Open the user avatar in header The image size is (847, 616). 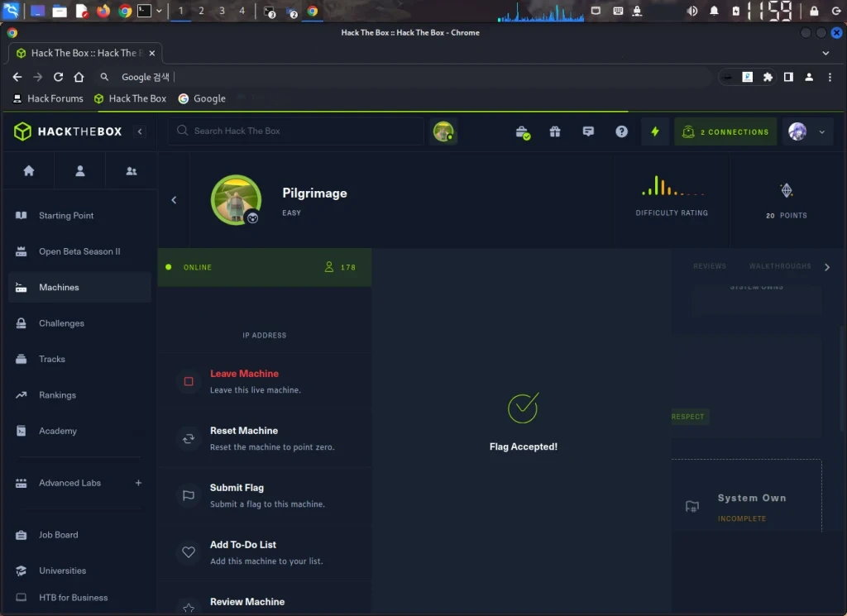point(797,131)
